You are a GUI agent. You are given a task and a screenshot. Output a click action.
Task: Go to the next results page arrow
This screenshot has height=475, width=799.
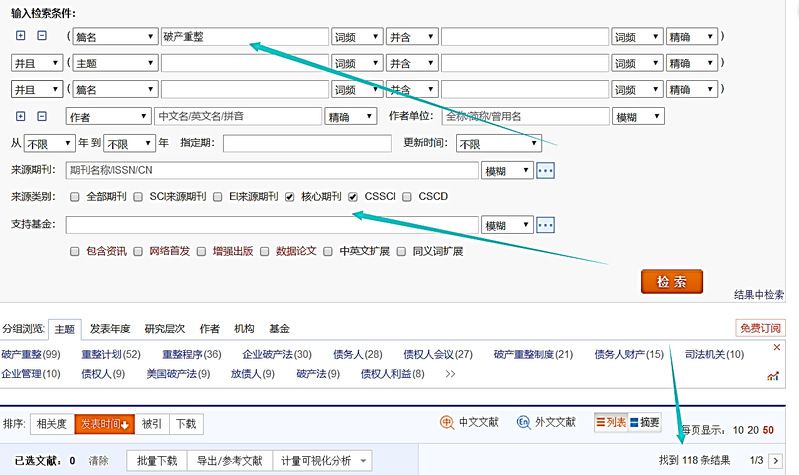(x=774, y=460)
